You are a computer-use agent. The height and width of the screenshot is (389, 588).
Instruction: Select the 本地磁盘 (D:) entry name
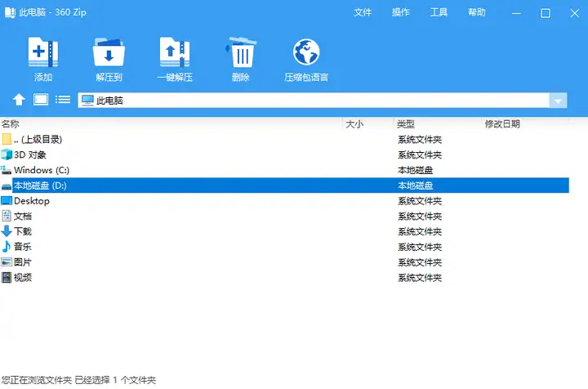pos(40,186)
